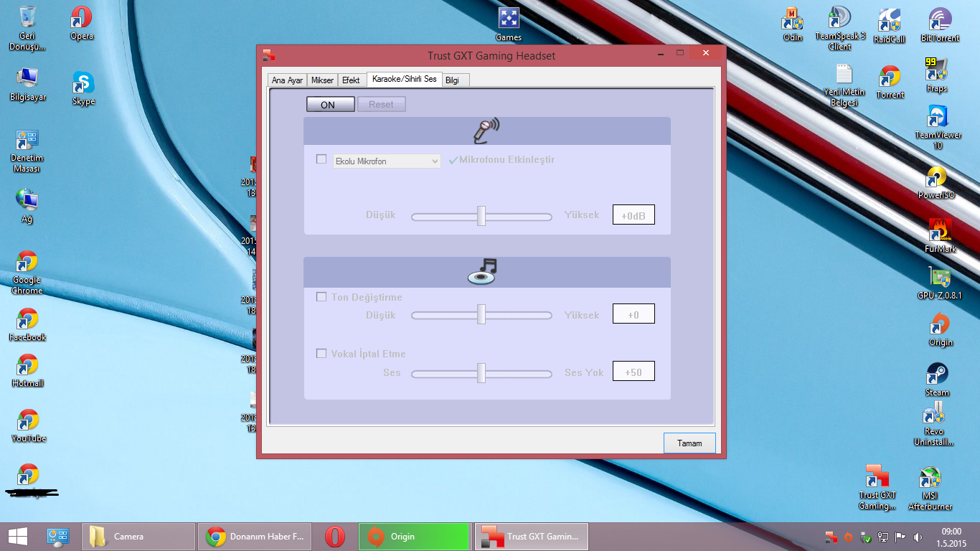Viewport: 980px width, 551px height.
Task: Click the network icon in system tray
Action: click(883, 537)
